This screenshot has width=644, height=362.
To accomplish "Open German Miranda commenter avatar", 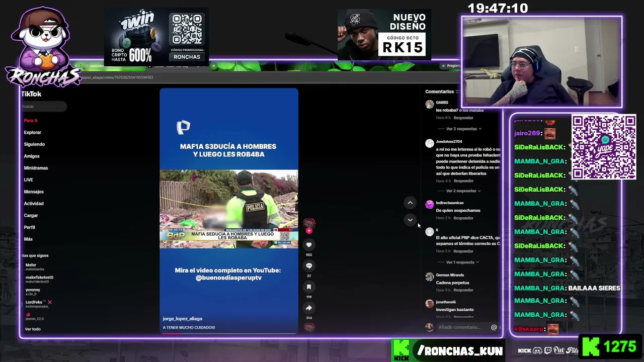I will 429,277.
